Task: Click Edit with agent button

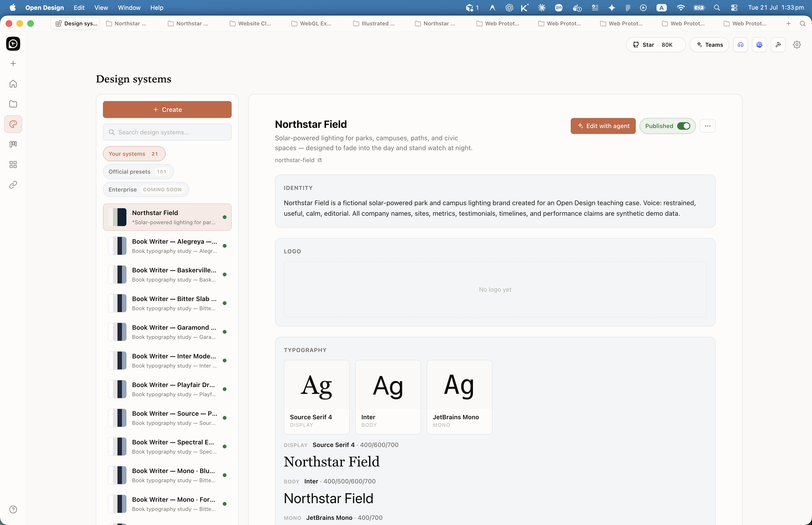Action: tap(603, 126)
